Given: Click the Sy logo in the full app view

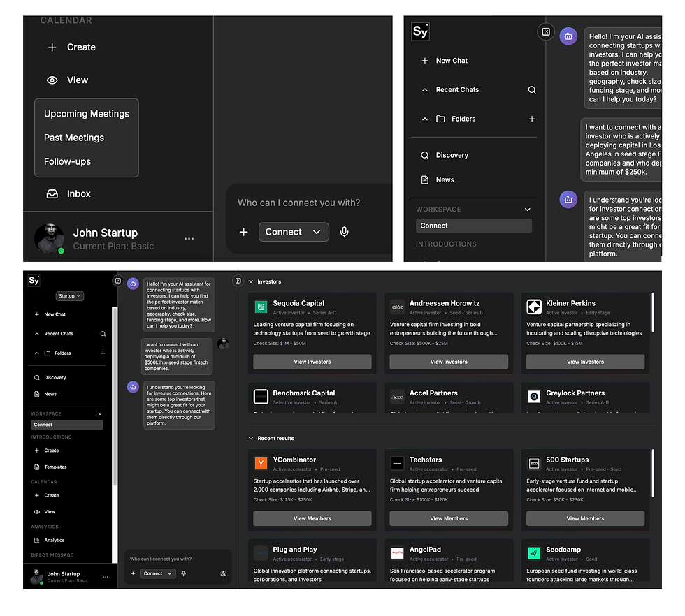Looking at the screenshot, I should coord(34,281).
